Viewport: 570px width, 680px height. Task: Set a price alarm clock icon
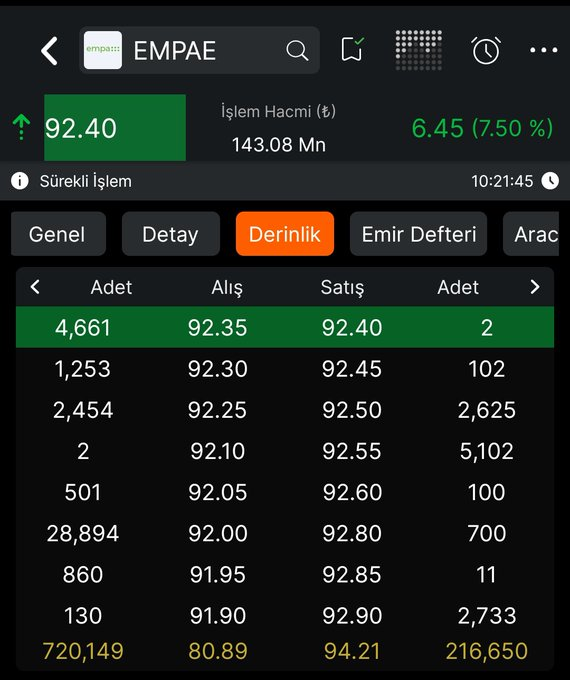point(486,50)
